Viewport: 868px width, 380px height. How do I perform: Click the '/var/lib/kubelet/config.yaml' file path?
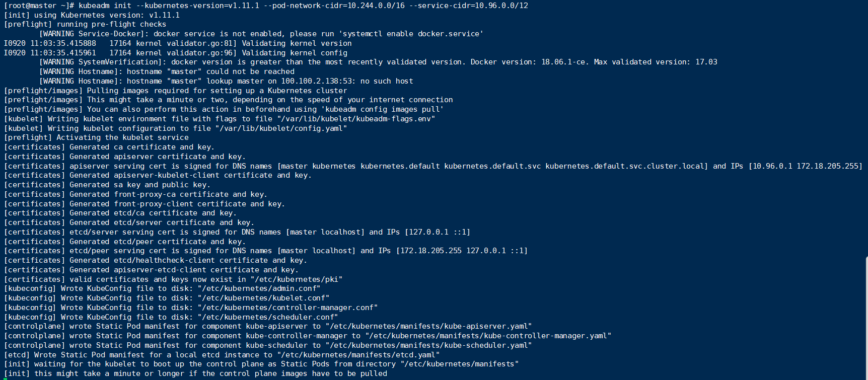pyautogui.click(x=281, y=128)
